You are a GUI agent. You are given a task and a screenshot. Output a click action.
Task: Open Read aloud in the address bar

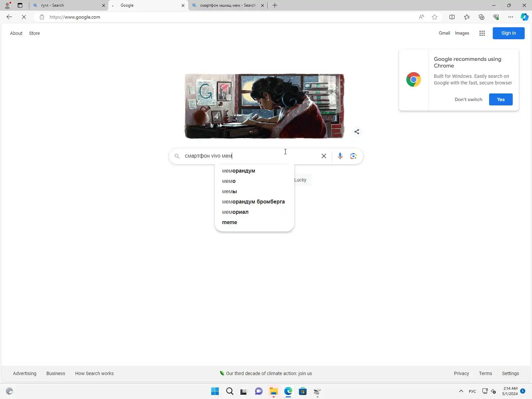pos(421,17)
